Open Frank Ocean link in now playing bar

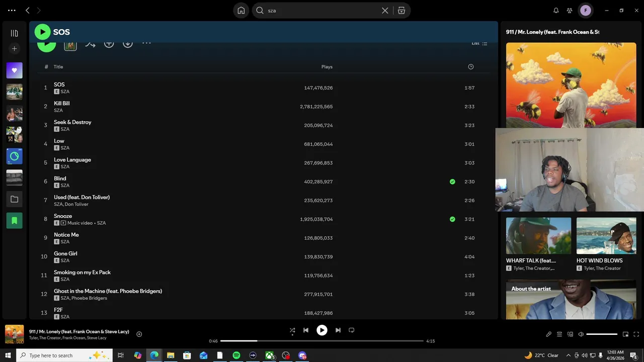coord(73,338)
